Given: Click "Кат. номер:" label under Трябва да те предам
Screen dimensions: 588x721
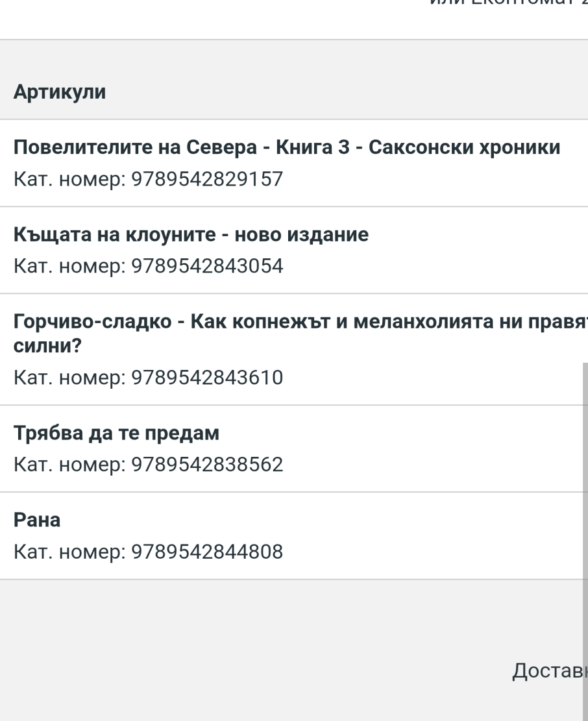Looking at the screenshot, I should (70, 464).
